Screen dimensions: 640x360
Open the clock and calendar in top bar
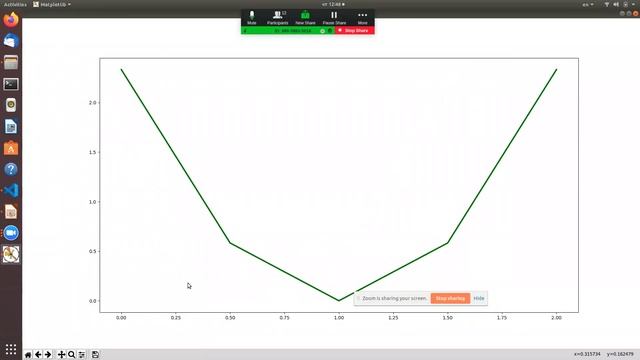point(333,4)
